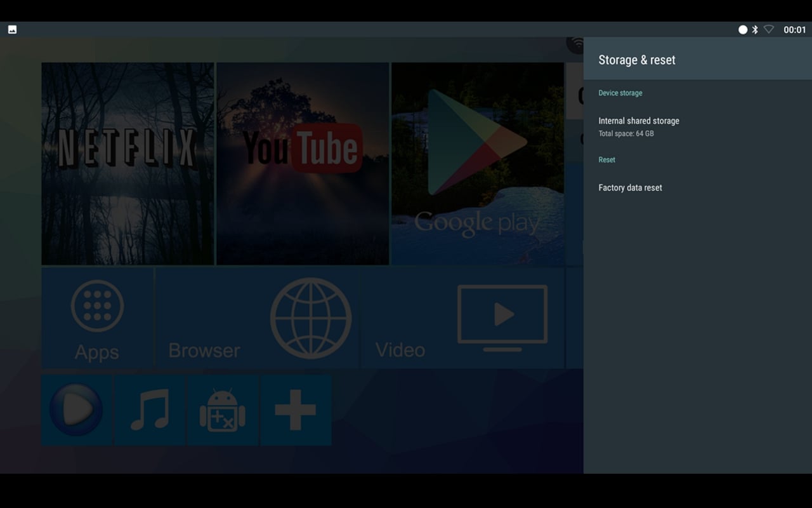
Task: Open the Netflix tile
Action: [128, 163]
